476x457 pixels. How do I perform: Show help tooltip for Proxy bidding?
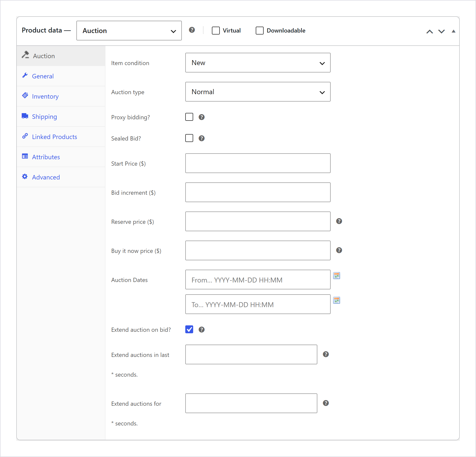[202, 117]
